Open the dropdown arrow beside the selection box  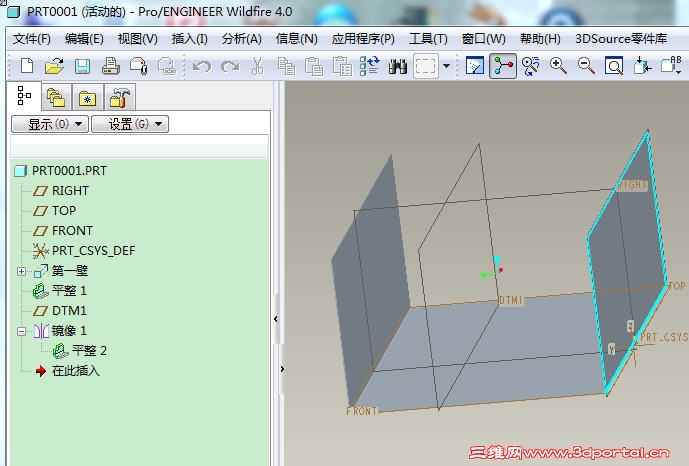click(x=446, y=66)
